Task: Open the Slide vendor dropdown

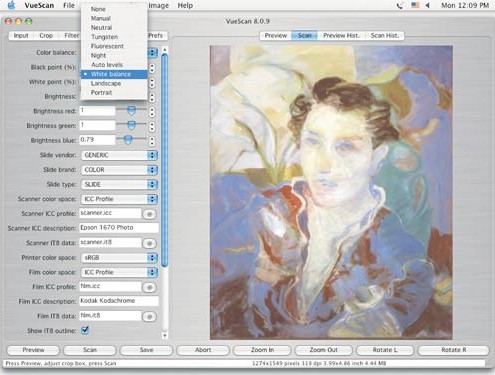Action: click(119, 155)
